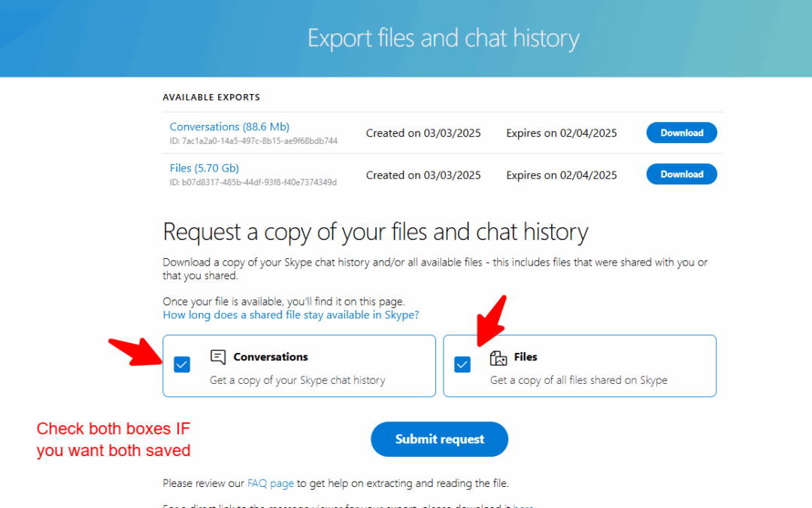
Task: Click 'Created on 03/03/2025' in Conversations row
Action: (x=423, y=133)
